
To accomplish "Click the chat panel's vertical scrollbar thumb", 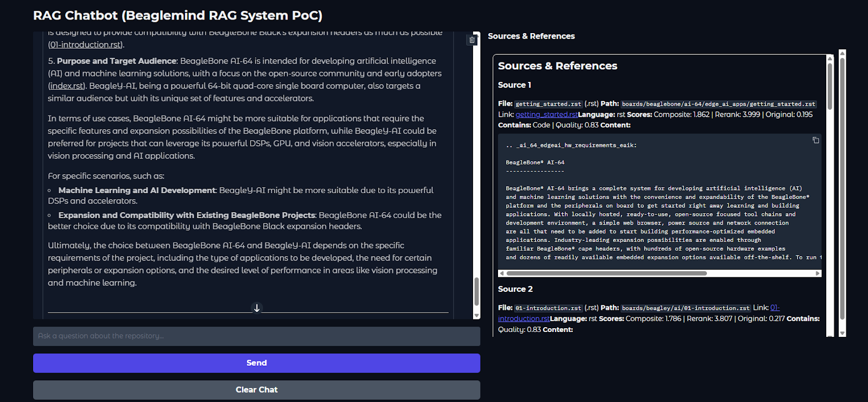I will click(477, 292).
